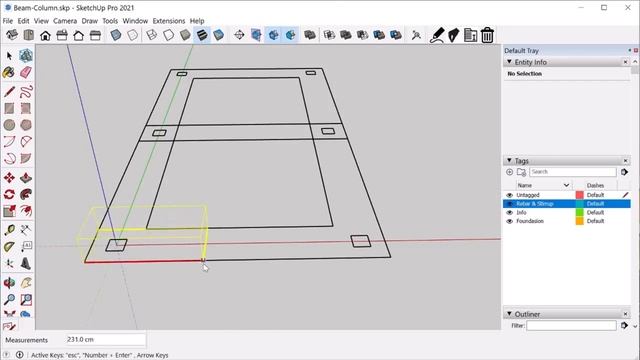Click the Dashes column header
The image size is (640, 360).
(x=595, y=185)
